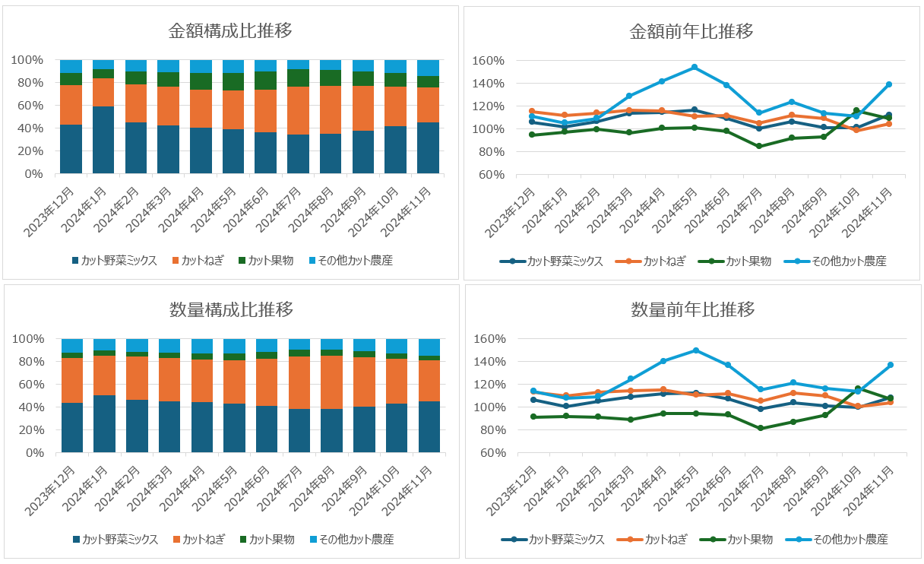The height and width of the screenshot is (564, 924).
Task: Click 2024年7月 lowest カット果物 point in 数量前年比推移
Action: [759, 428]
